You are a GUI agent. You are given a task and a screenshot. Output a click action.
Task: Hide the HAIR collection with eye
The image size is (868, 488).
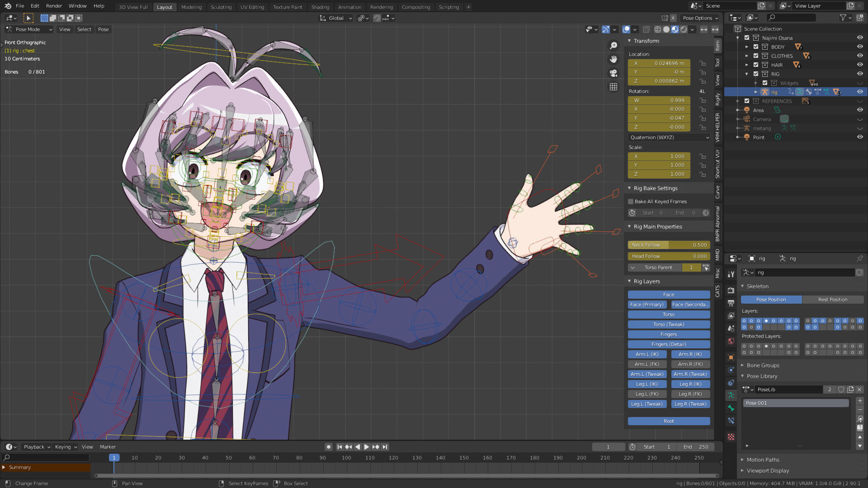coord(860,65)
